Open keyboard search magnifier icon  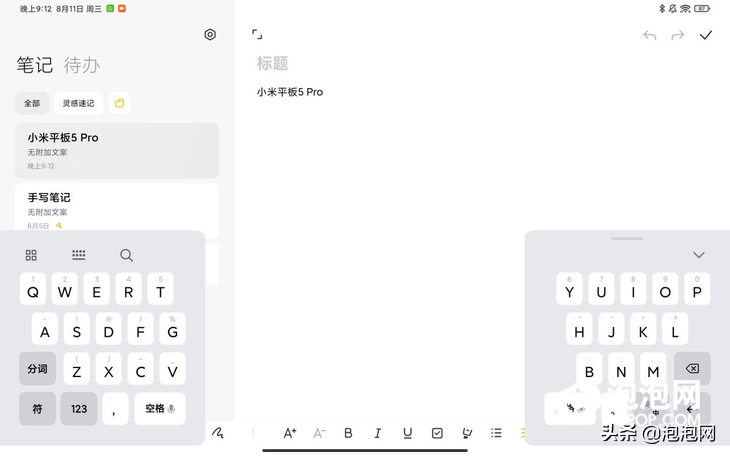click(x=126, y=255)
